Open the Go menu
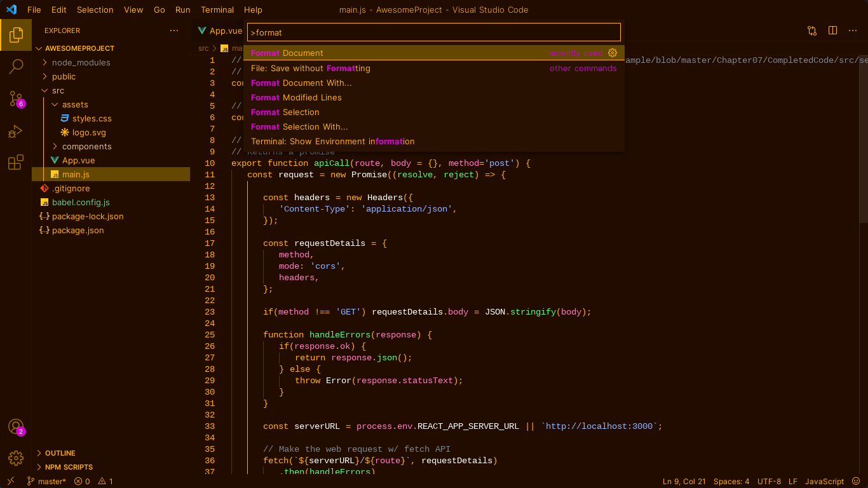This screenshot has width=868, height=488. coord(159,10)
